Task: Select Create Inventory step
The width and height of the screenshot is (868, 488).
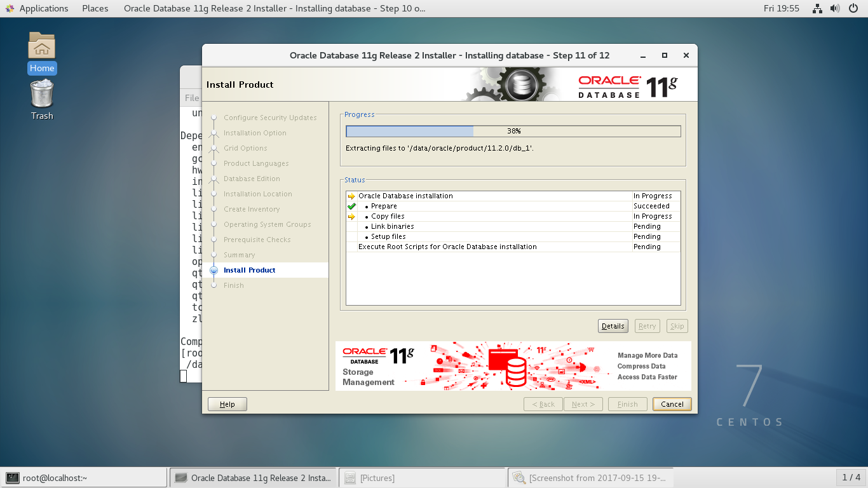Action: (x=252, y=209)
